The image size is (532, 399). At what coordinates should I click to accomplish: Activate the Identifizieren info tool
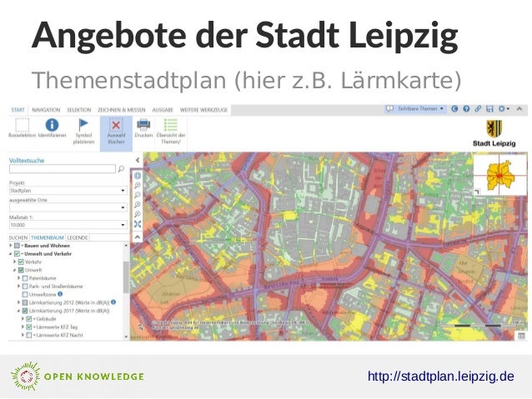click(52, 127)
